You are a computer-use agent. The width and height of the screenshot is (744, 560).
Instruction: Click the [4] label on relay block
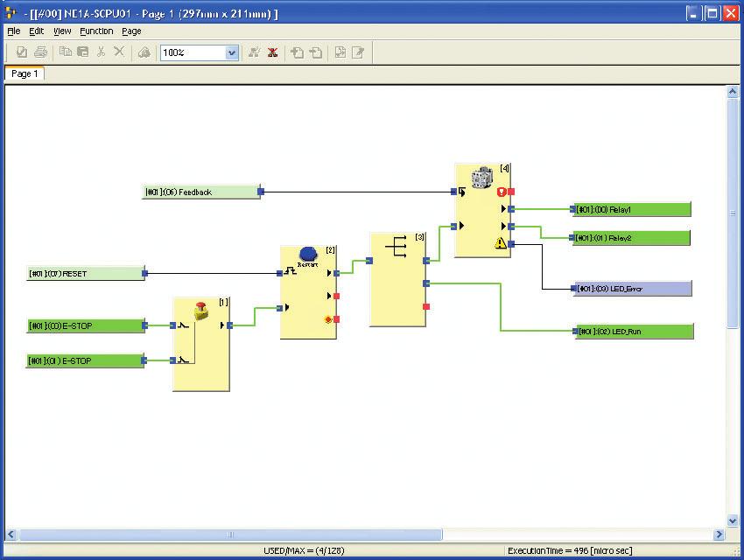tap(504, 168)
